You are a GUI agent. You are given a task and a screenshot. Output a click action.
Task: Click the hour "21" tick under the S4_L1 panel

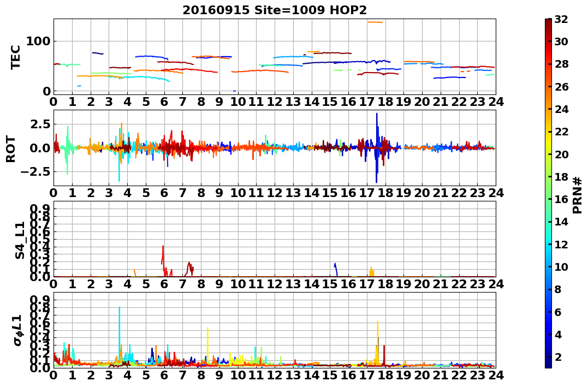(440, 284)
